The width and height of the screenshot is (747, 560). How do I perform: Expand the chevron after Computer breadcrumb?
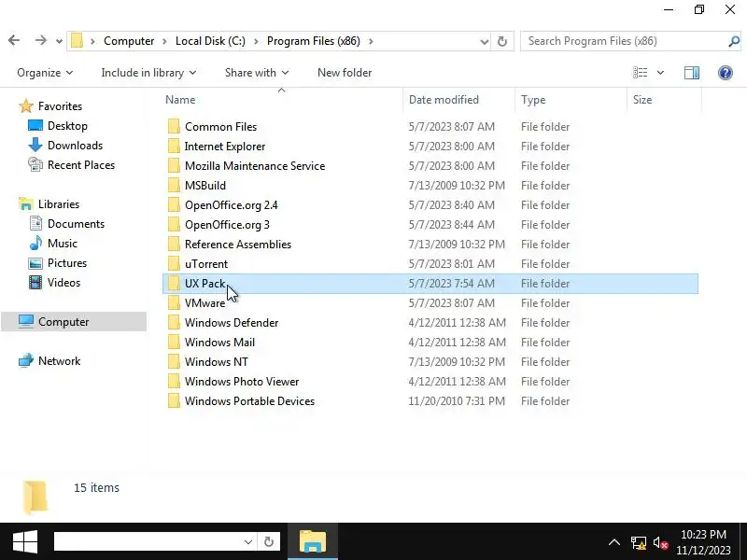pos(164,41)
